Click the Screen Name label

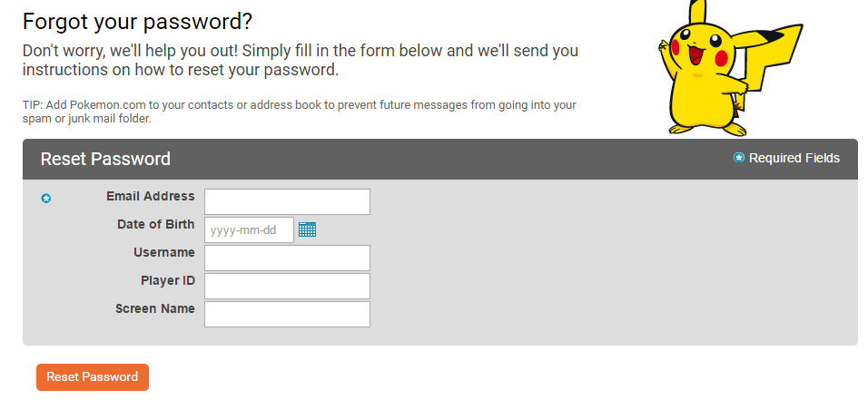click(x=154, y=308)
